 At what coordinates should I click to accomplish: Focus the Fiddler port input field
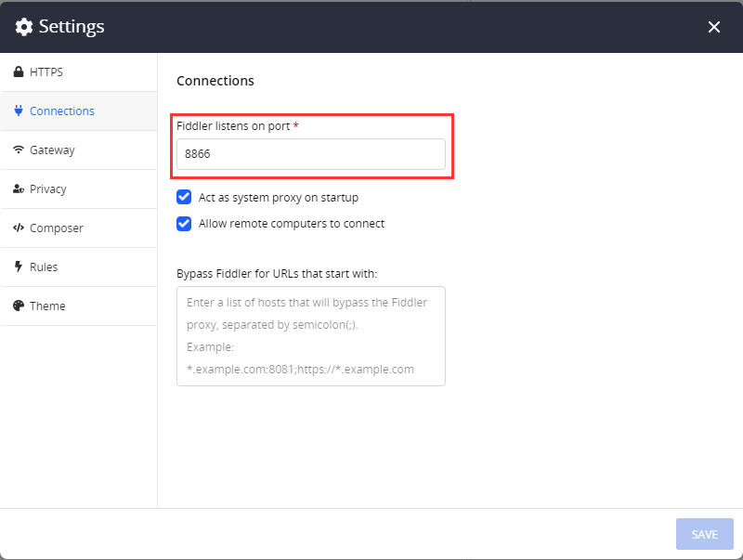pyautogui.click(x=311, y=154)
